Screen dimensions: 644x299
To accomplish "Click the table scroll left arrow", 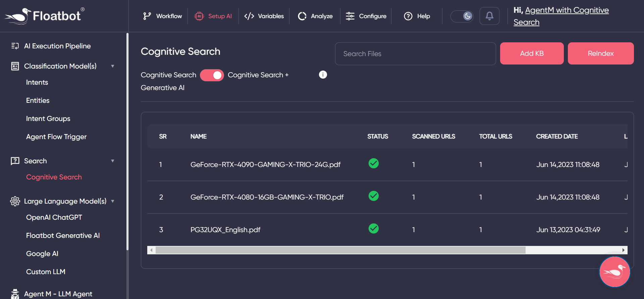I will pos(151,250).
